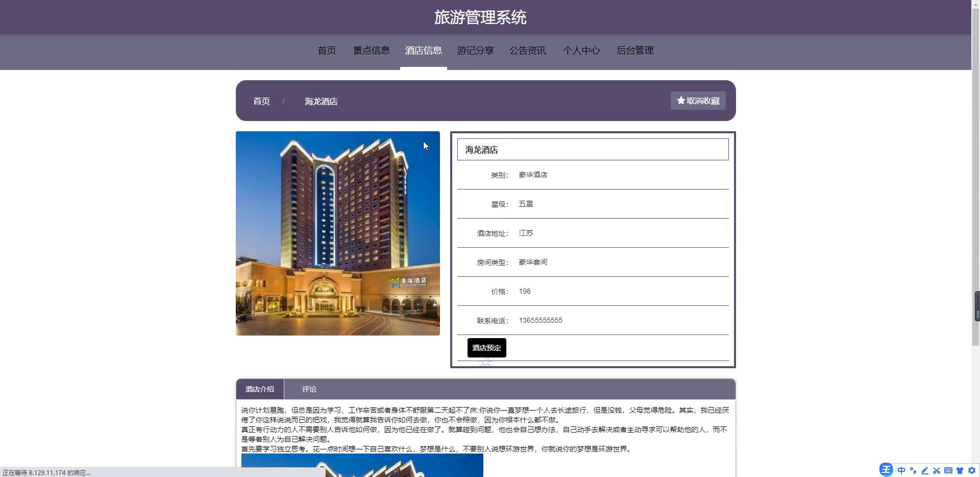Open 后台管理 in top navigation
The width and height of the screenshot is (980, 477).
[634, 51]
